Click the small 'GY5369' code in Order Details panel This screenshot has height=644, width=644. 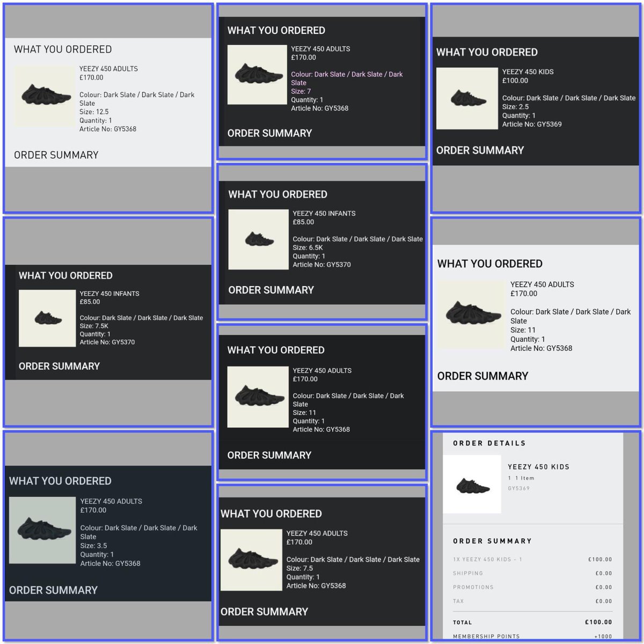click(x=518, y=488)
